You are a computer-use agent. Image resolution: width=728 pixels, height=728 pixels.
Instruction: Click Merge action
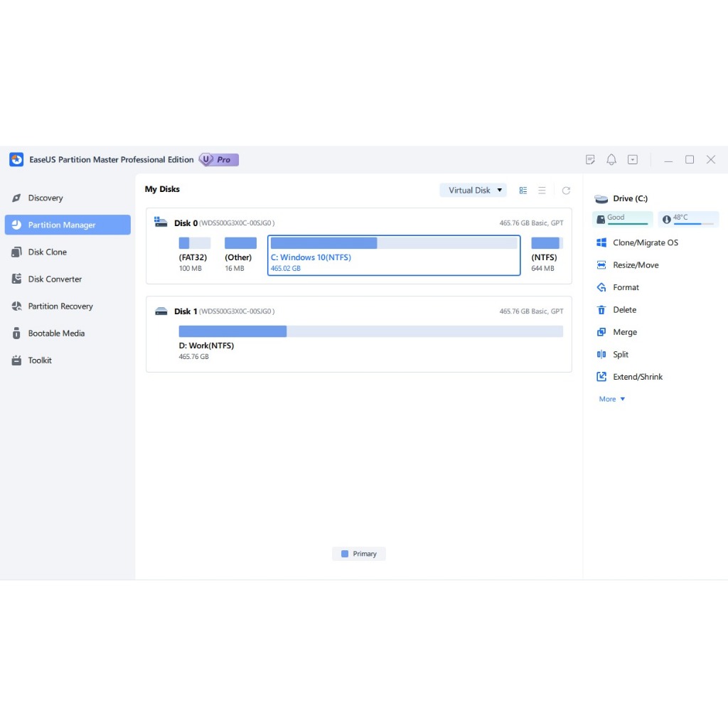(x=616, y=332)
